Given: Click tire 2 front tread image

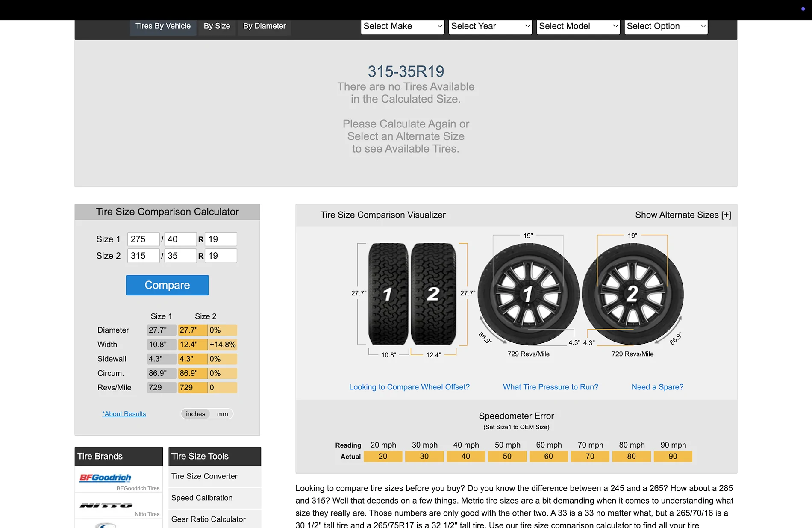Looking at the screenshot, I should point(433,294).
